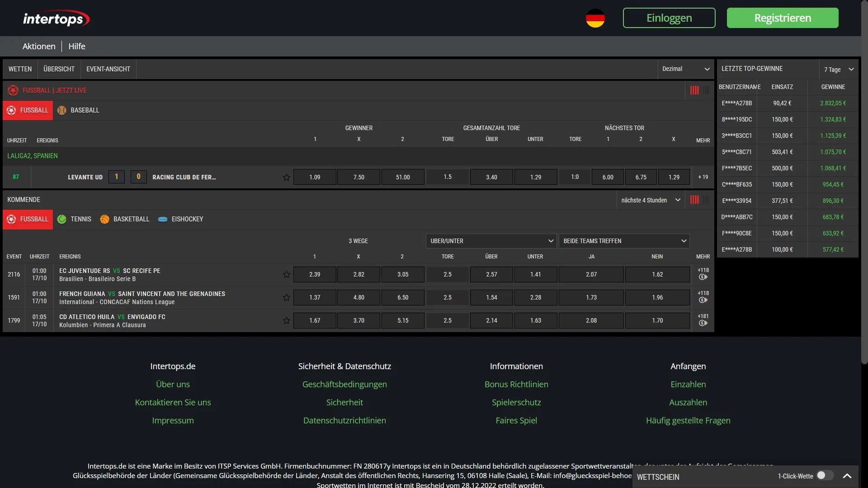Toggle the 1-Click-Wette switch
This screenshot has width=868, height=488.
tap(825, 475)
